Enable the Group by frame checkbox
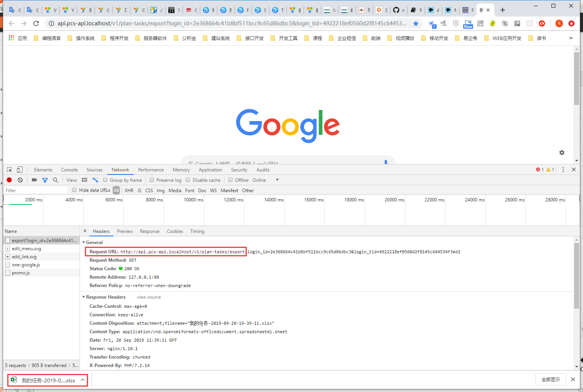The image size is (583, 392). tap(105, 180)
